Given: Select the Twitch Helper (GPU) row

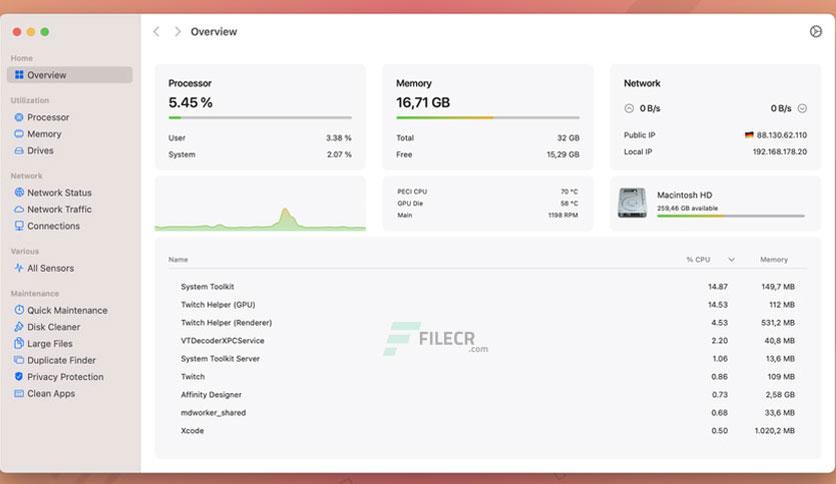Looking at the screenshot, I should [487, 304].
